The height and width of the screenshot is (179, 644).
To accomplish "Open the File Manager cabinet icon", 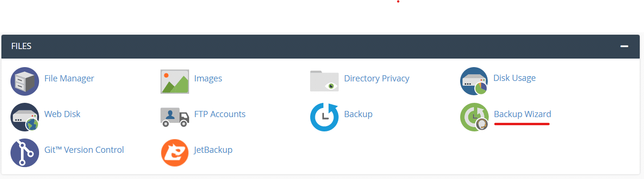I will coord(24,81).
